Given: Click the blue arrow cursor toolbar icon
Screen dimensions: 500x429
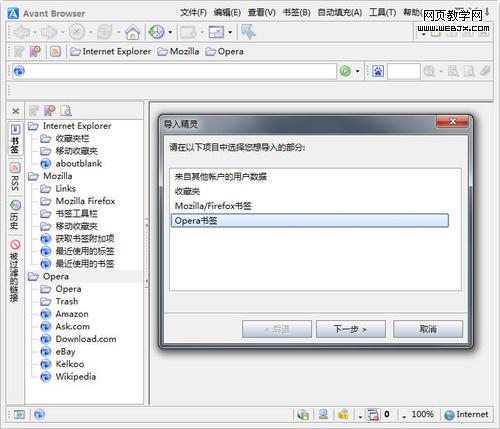Looking at the screenshot, I should click(x=248, y=32).
